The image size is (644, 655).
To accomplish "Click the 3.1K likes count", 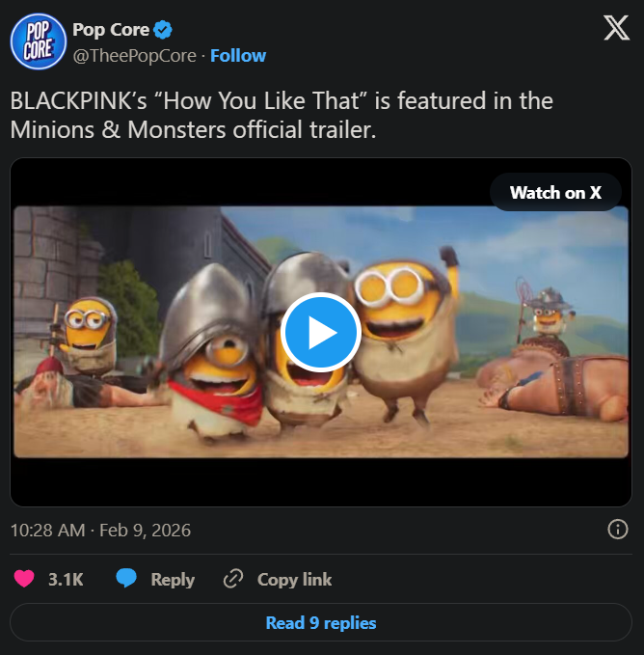I will pyautogui.click(x=66, y=580).
